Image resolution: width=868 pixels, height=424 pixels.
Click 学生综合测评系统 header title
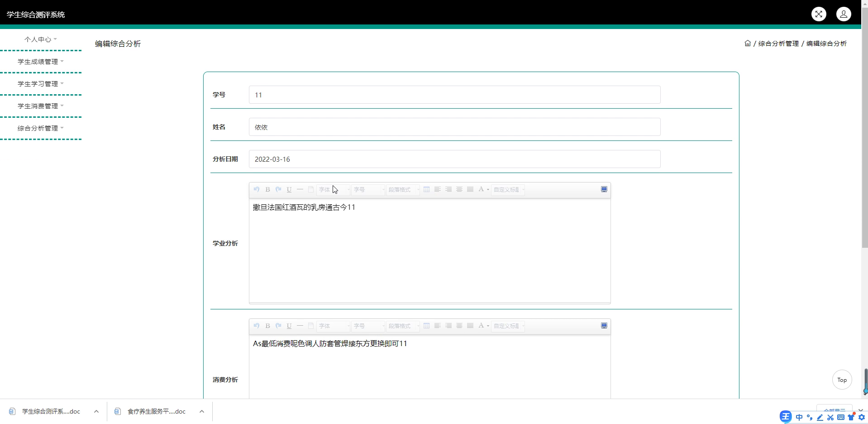pyautogui.click(x=36, y=14)
